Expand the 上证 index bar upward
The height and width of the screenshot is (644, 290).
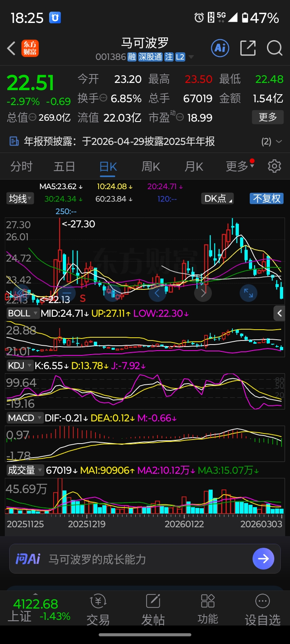tap(35, 593)
